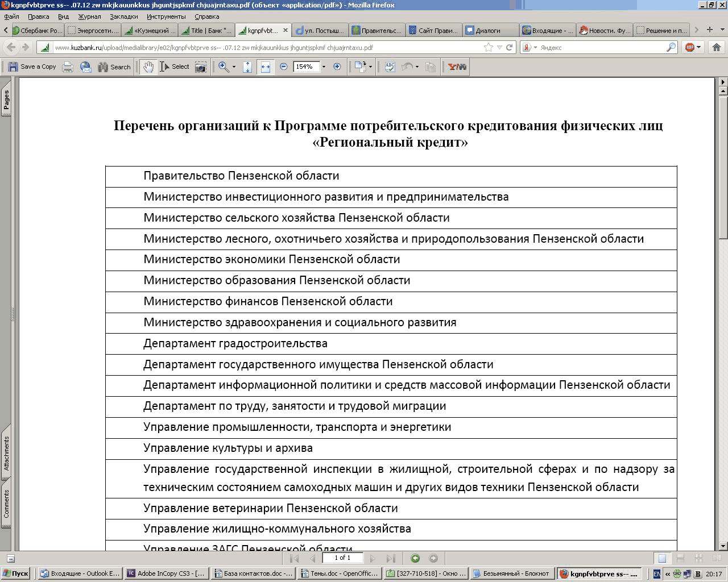Viewport: 728px width, 582px height.
Task: Click the green previous view button
Action: [x=415, y=558]
